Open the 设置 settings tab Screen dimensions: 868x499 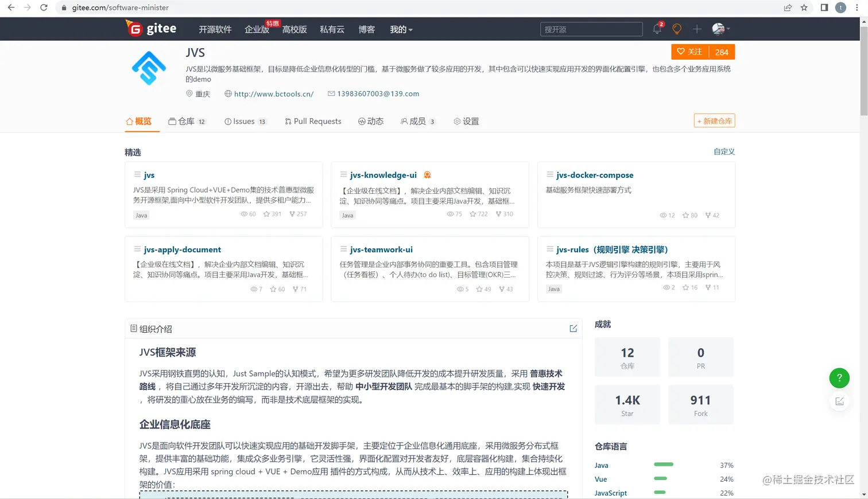click(466, 121)
